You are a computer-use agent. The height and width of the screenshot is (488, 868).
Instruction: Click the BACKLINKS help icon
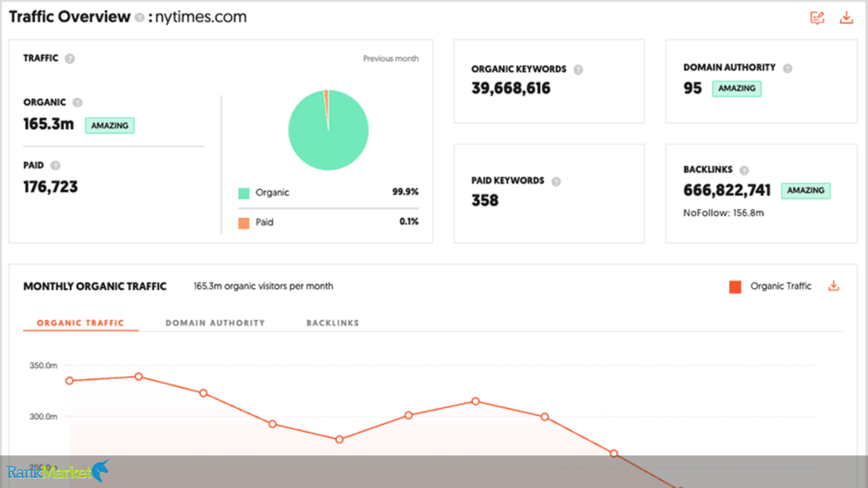(x=744, y=171)
